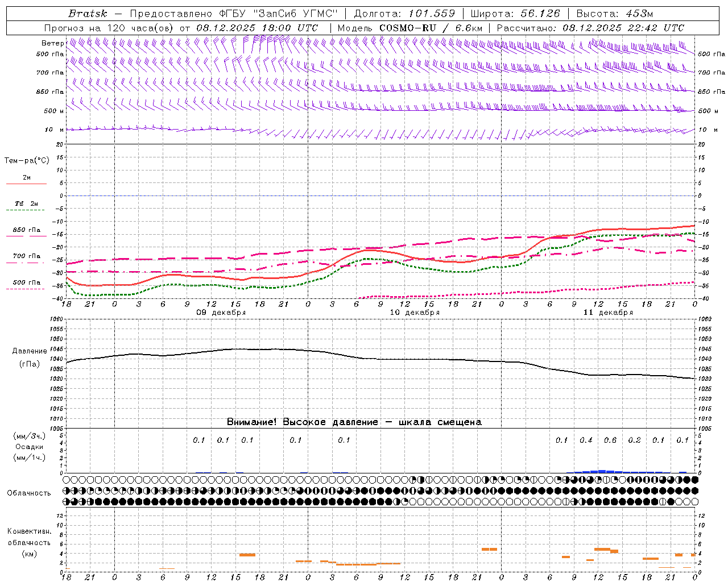This screenshot has height=582, width=728.
Task: Click the 0.2 precipitation value
Action: (x=634, y=440)
